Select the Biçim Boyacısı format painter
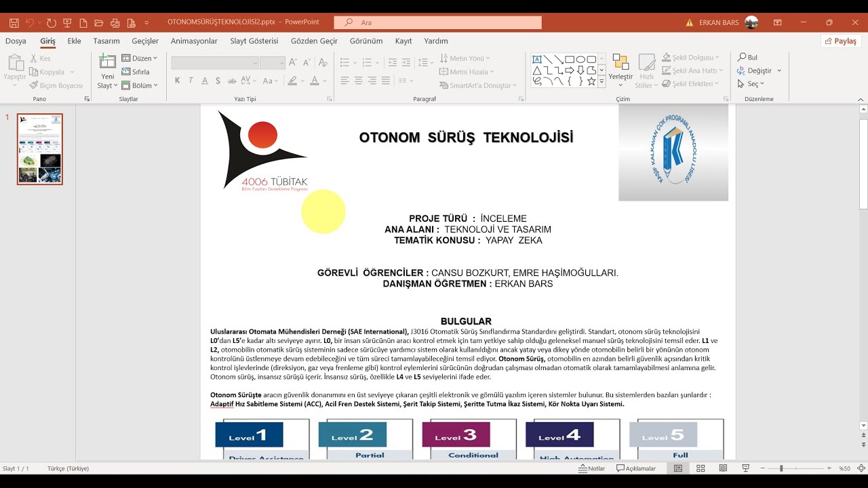Image resolution: width=868 pixels, height=488 pixels. (x=56, y=85)
